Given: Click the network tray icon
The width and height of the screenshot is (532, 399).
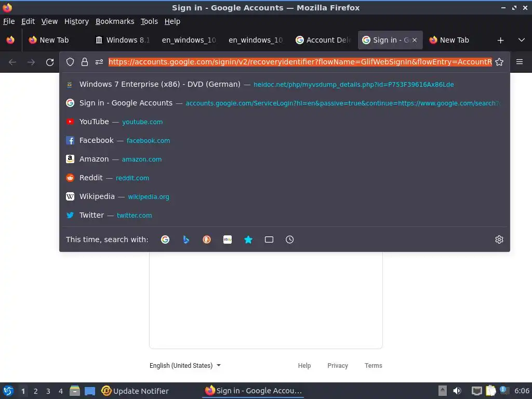Looking at the screenshot, I should click(x=477, y=391).
